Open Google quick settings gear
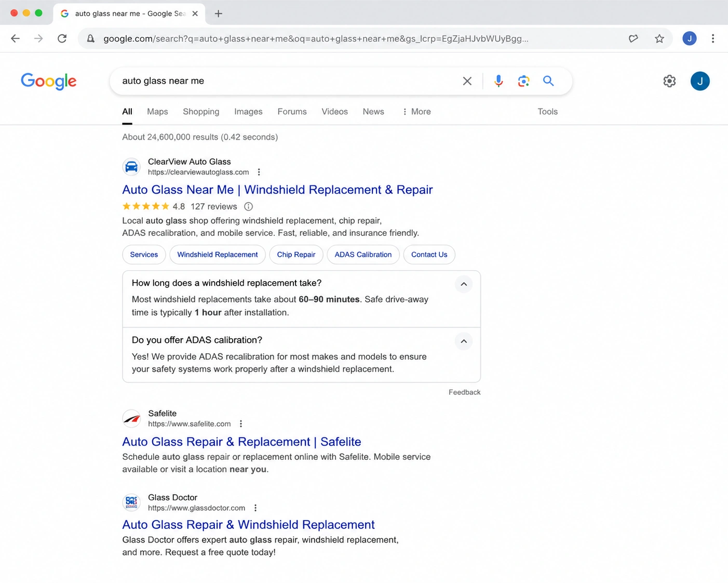Screen dimensions: 728x583 [669, 81]
